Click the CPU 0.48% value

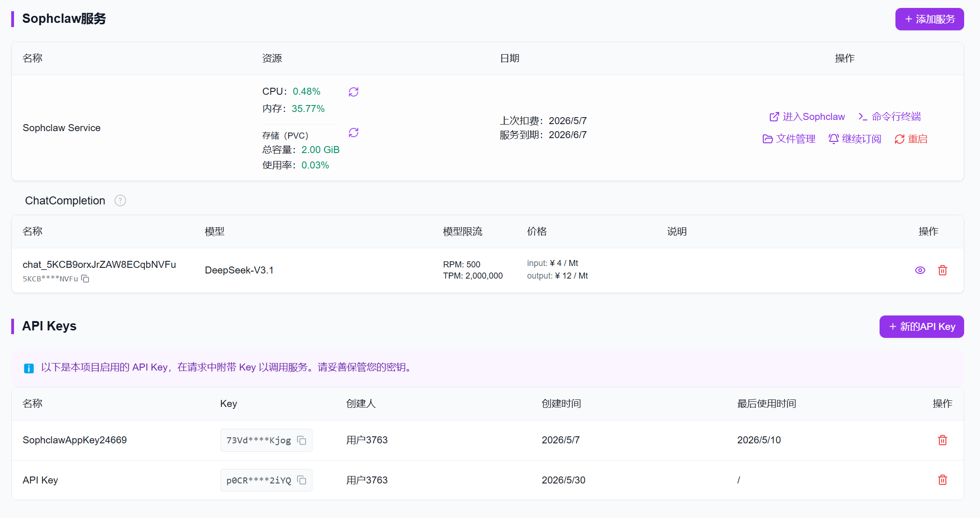pyautogui.click(x=306, y=91)
